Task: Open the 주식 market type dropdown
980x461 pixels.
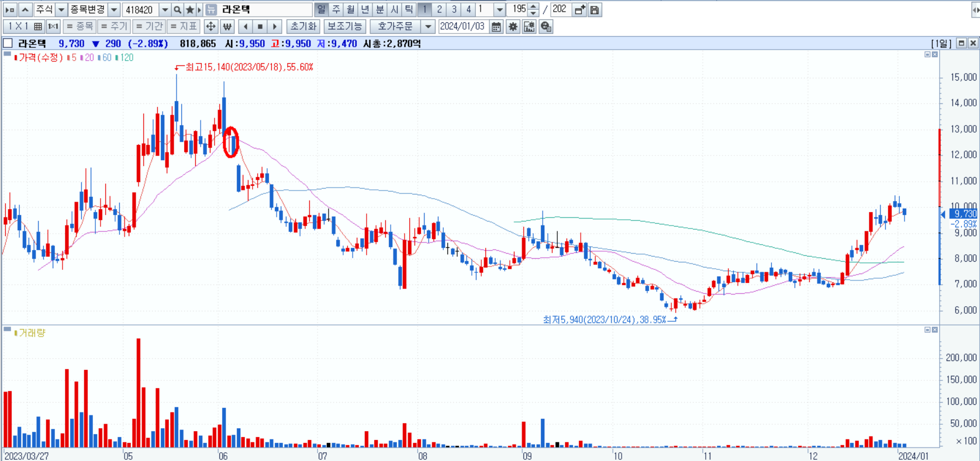Action: point(61,10)
